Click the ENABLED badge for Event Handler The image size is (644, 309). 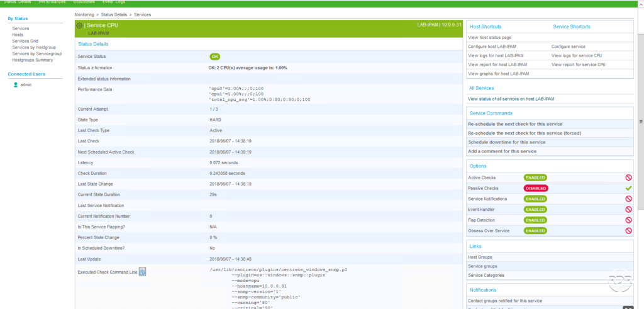coord(535,210)
